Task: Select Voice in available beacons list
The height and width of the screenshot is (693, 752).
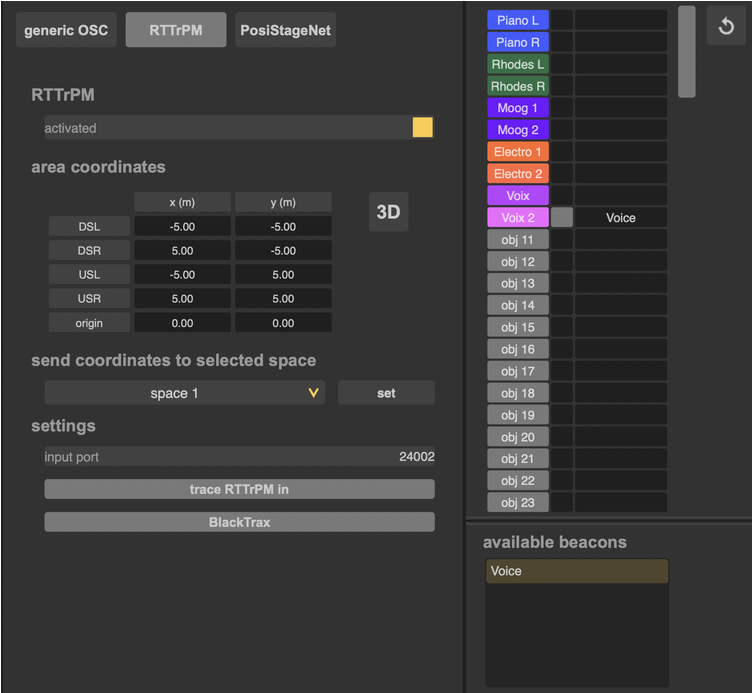Action: 577,571
